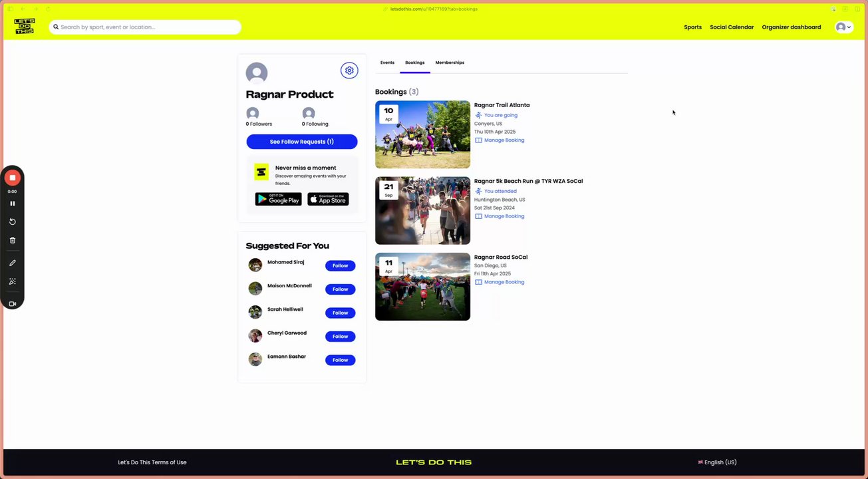
Task: Change language from English (US)
Action: pos(717,462)
